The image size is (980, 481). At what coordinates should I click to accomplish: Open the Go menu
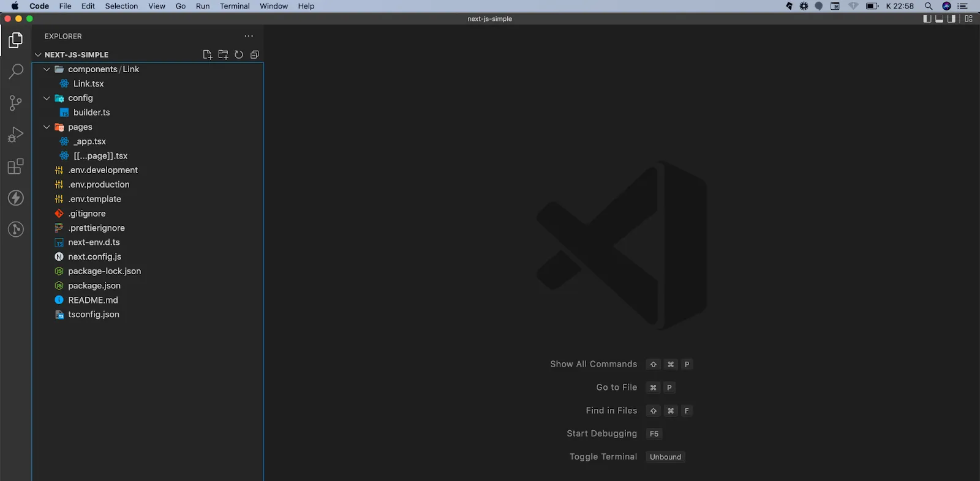pos(181,6)
